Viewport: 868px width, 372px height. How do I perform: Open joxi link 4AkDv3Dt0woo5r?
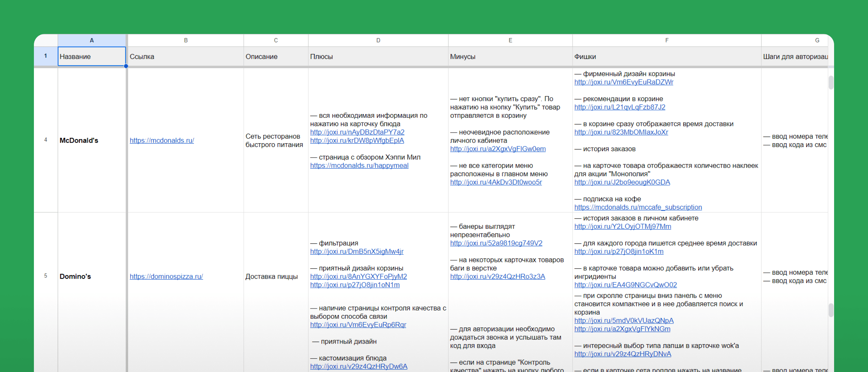496,182
